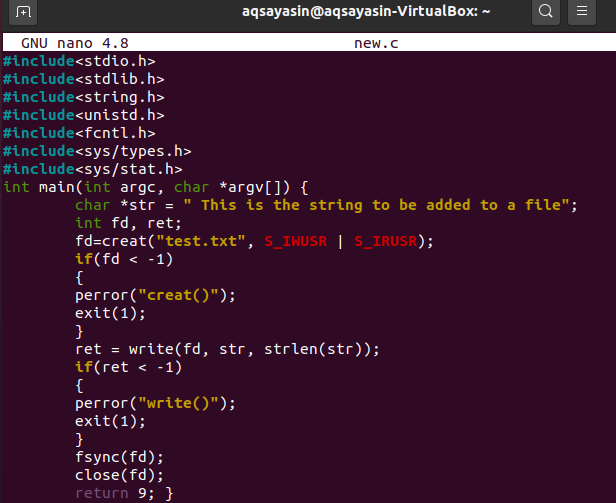The height and width of the screenshot is (503, 616).
Task: Place cursor on #include<fcntl.h> line
Action: tap(79, 133)
